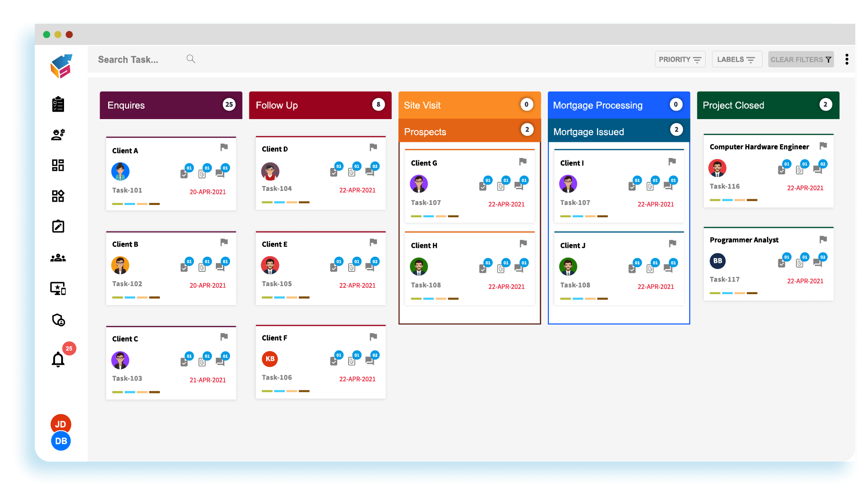Select the Enquires column header

coord(171,105)
